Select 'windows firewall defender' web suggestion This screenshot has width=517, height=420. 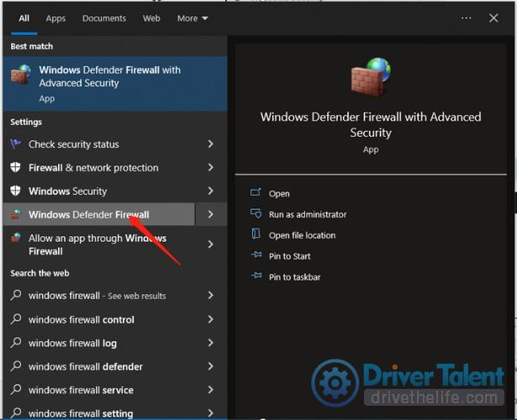pyautogui.click(x=114, y=366)
